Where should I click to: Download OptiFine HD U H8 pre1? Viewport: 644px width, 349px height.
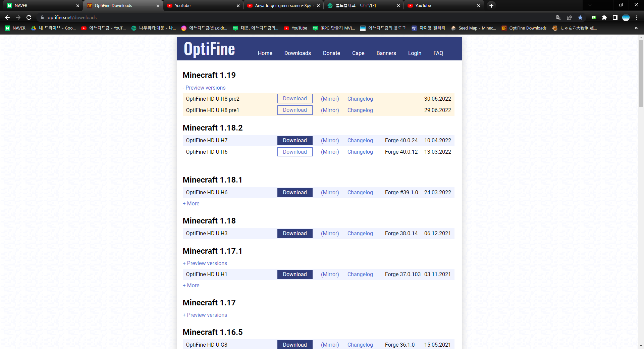295,110
